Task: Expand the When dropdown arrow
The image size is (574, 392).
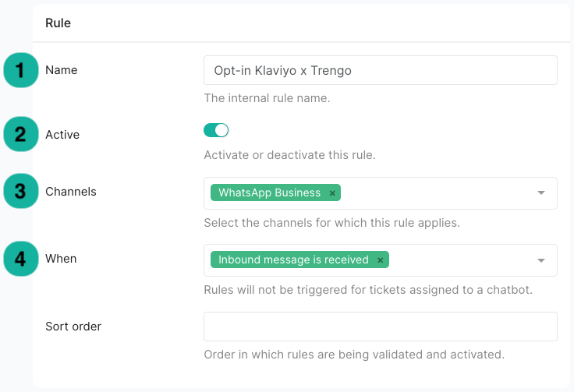Action: click(x=541, y=260)
